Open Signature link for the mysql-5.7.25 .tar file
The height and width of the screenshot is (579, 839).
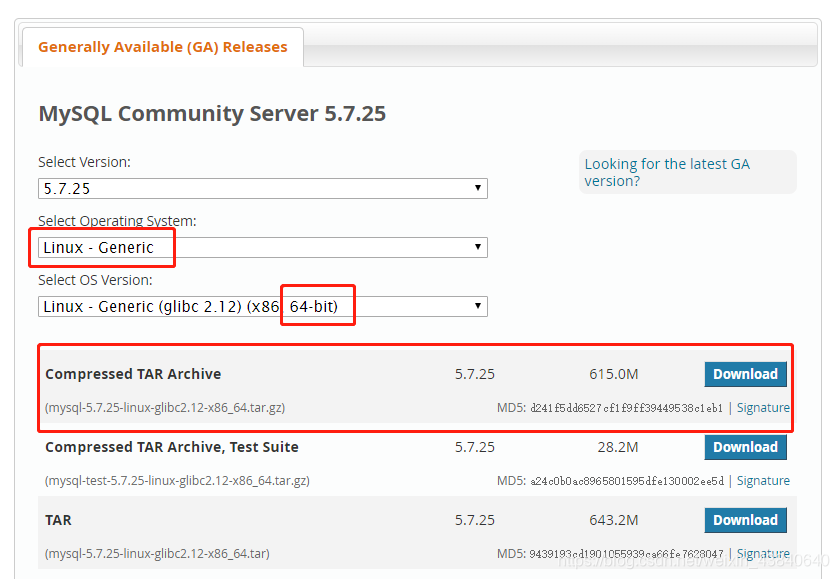click(x=763, y=553)
